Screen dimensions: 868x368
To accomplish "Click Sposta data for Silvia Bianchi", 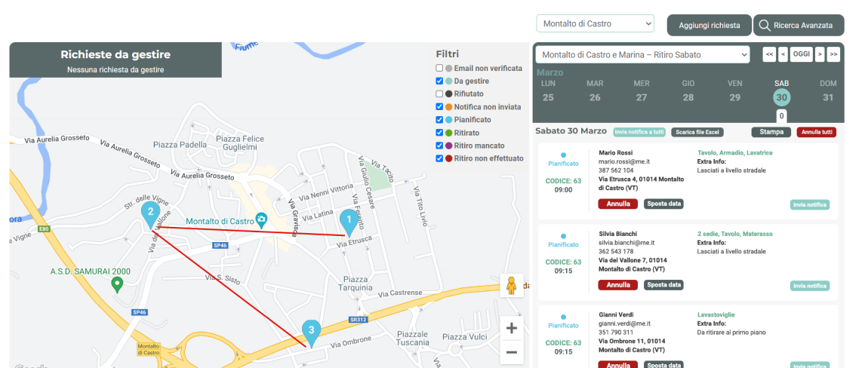I will coord(663,285).
